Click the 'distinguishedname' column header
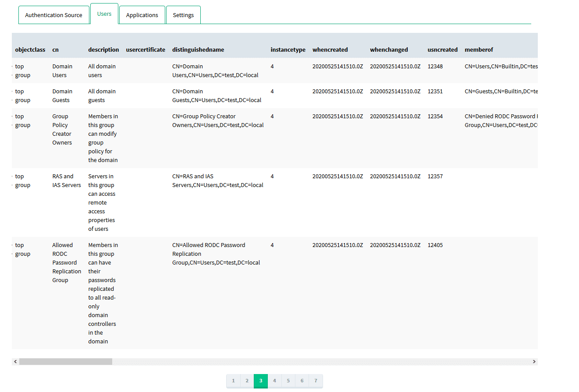The image size is (579, 392). (198, 49)
